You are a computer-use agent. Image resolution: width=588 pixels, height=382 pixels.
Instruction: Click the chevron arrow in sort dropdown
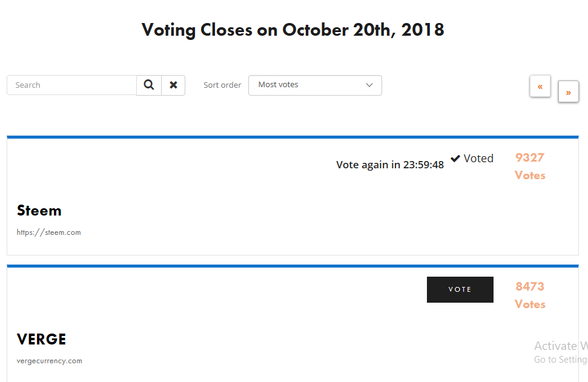pos(369,85)
